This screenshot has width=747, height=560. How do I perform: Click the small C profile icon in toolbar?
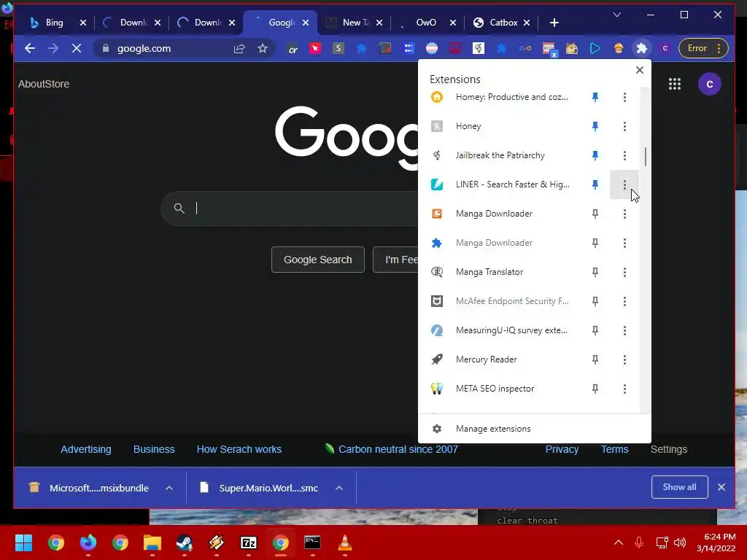tap(665, 48)
